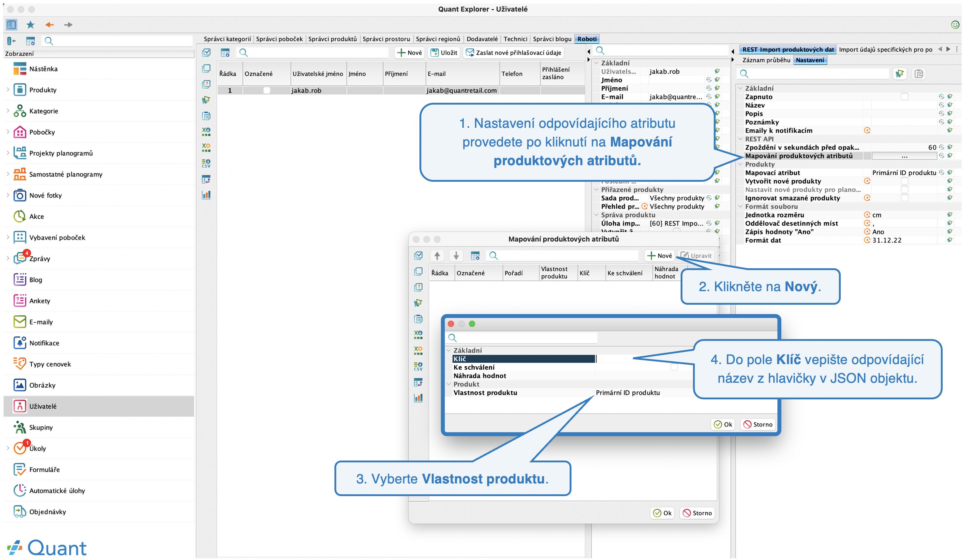Viewport: 968px width, 560px height.
Task: Open Nástěnka dashboard in sidebar
Action: pyautogui.click(x=20, y=69)
